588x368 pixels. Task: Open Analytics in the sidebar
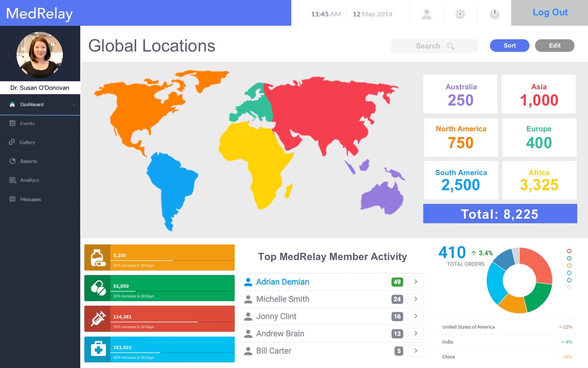point(40,180)
